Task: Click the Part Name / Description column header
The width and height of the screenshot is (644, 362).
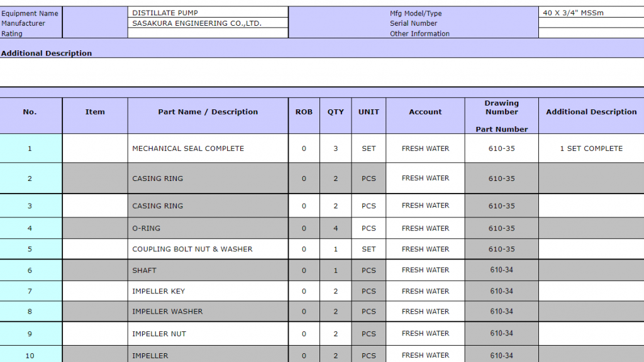Action: pyautogui.click(x=208, y=112)
